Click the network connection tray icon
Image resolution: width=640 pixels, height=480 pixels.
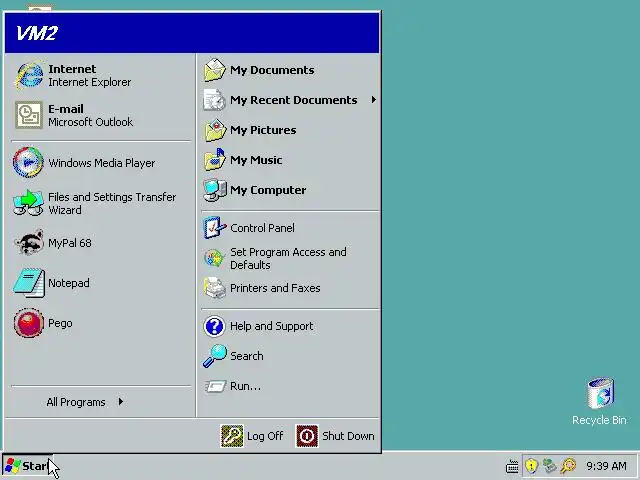click(x=549, y=465)
